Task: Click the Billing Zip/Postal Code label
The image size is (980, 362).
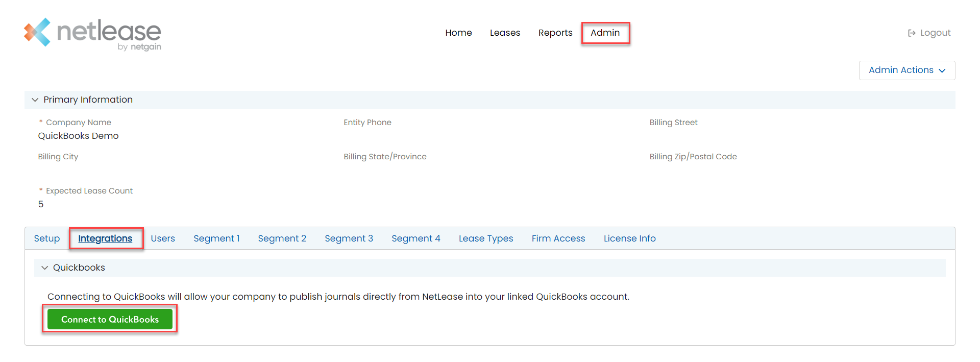Action: [693, 157]
